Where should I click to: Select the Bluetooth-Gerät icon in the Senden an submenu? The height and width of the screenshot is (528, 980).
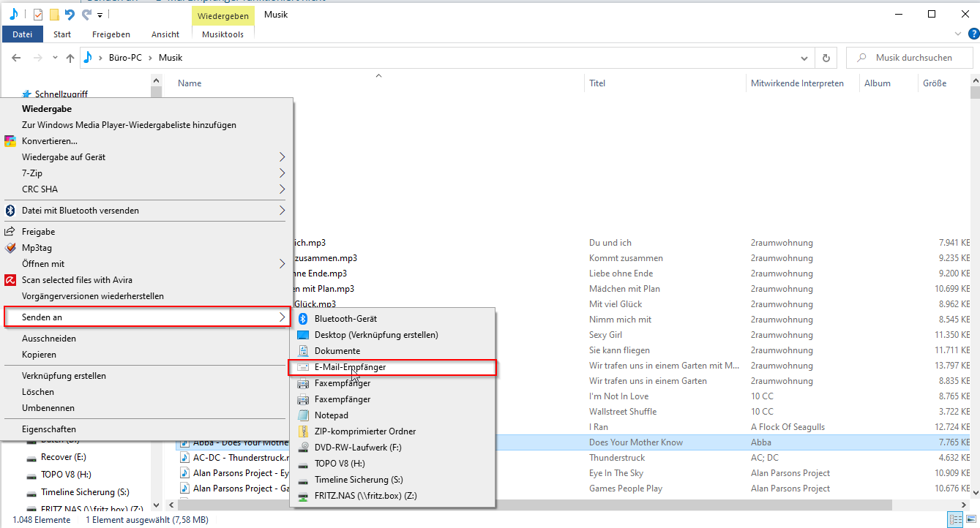[303, 319]
